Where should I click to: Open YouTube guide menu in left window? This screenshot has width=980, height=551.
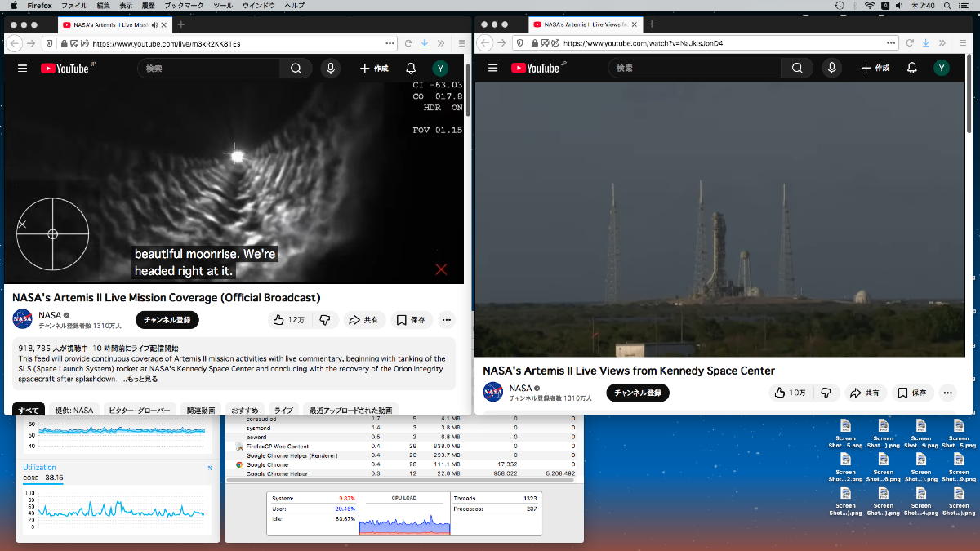coord(22,69)
